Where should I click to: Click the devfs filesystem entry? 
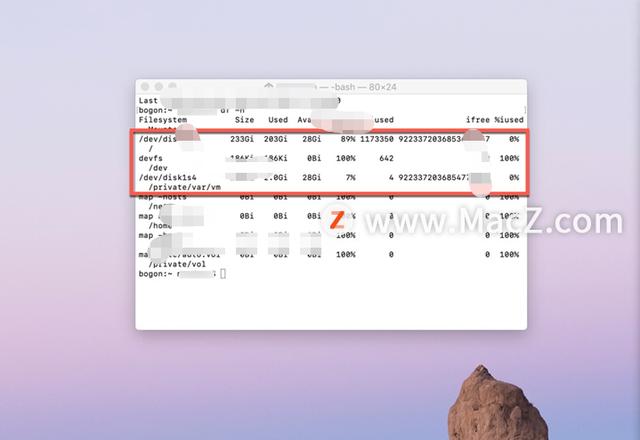click(x=151, y=158)
